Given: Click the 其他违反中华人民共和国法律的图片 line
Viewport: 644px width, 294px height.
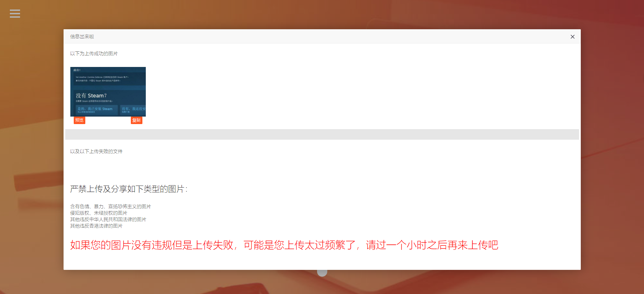Looking at the screenshot, I should pyautogui.click(x=108, y=220).
